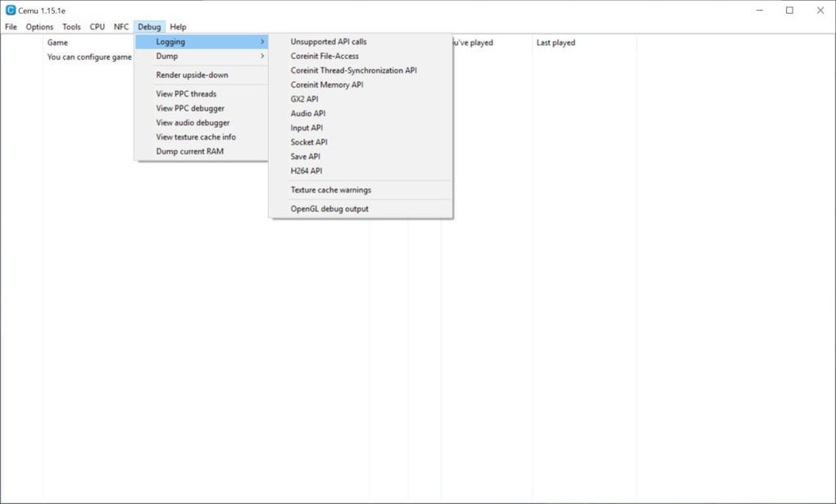
Task: Enable Audio API logging
Action: coord(361,114)
